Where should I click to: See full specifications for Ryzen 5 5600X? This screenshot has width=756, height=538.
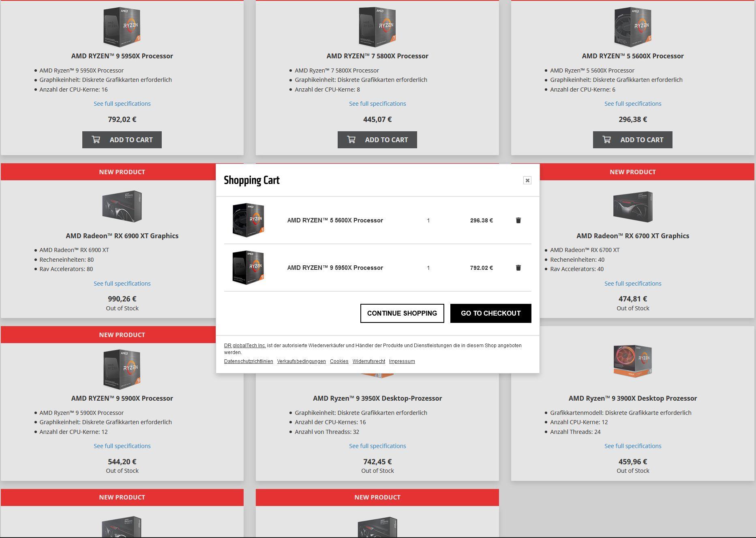click(x=633, y=104)
